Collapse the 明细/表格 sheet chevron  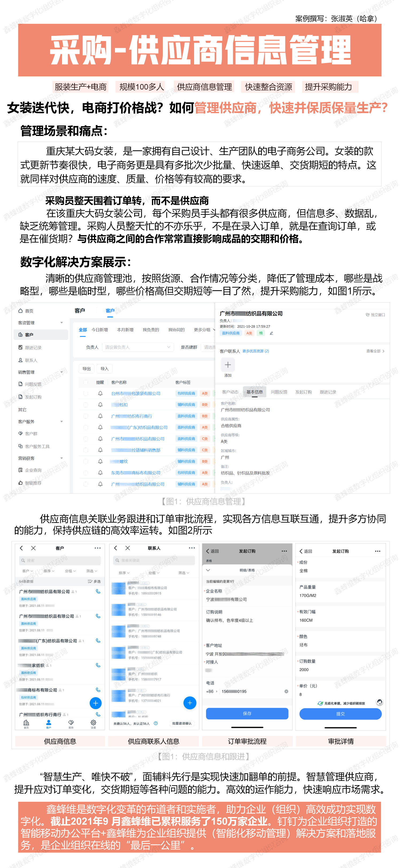[x=208, y=570]
